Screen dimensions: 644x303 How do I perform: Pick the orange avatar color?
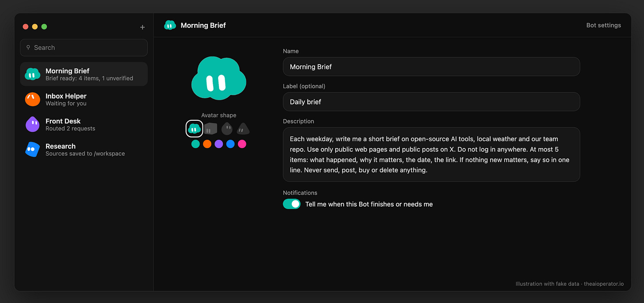(207, 144)
